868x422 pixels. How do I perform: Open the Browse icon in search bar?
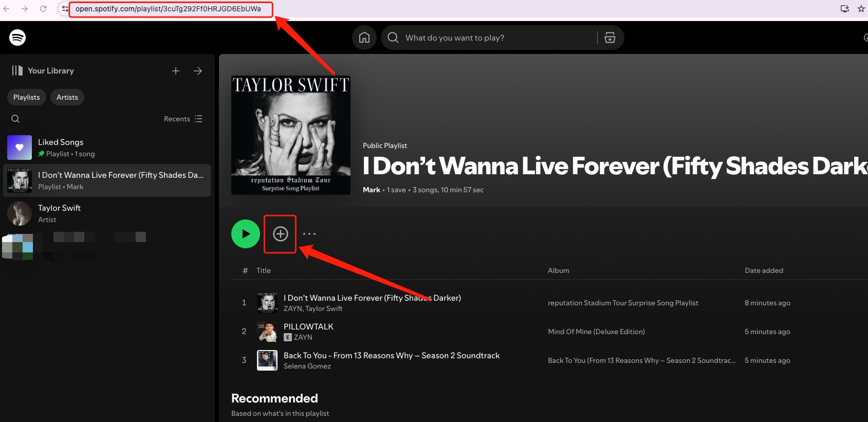(x=610, y=38)
